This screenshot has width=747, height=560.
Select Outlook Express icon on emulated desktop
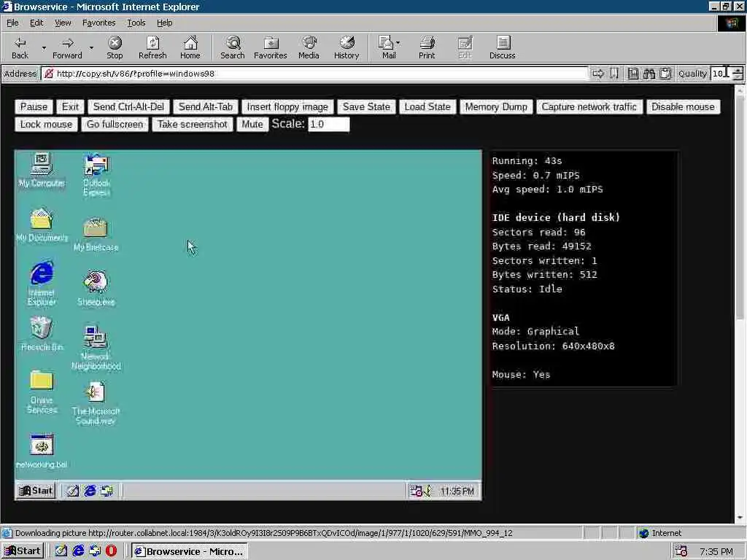[96, 174]
